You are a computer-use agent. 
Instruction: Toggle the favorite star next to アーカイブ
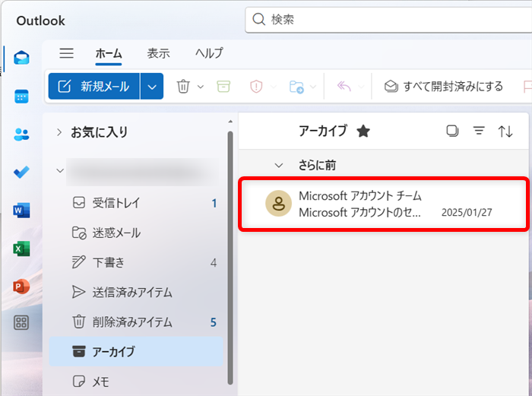pos(363,131)
